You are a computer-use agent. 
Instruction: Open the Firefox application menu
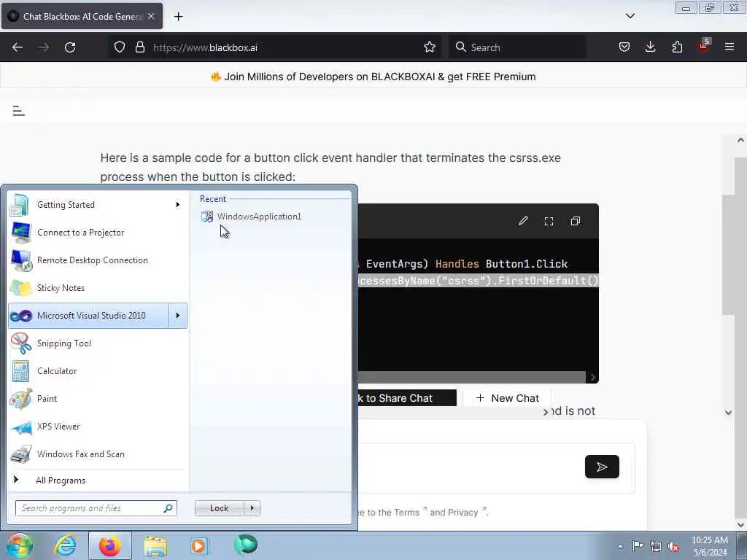click(729, 47)
